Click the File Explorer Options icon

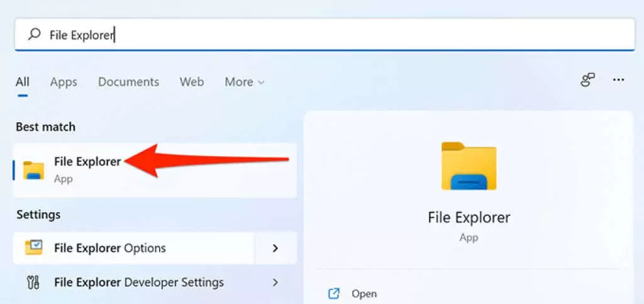(33, 248)
